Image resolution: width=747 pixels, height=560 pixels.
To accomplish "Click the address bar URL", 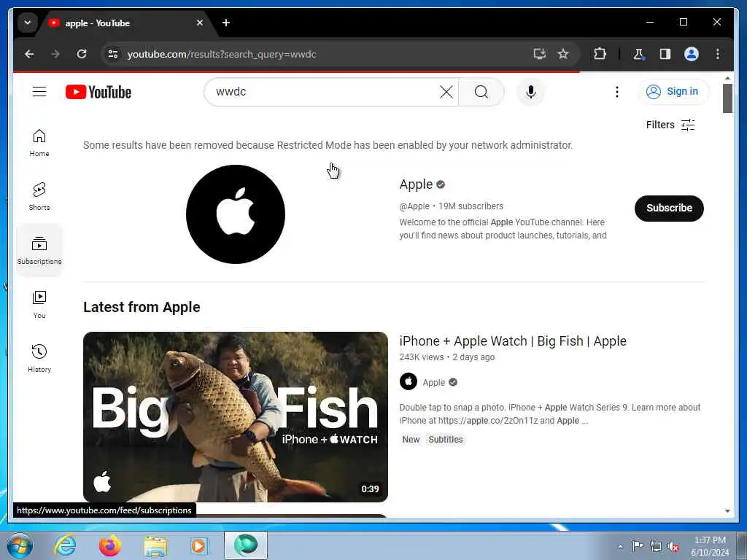I will point(222,54).
